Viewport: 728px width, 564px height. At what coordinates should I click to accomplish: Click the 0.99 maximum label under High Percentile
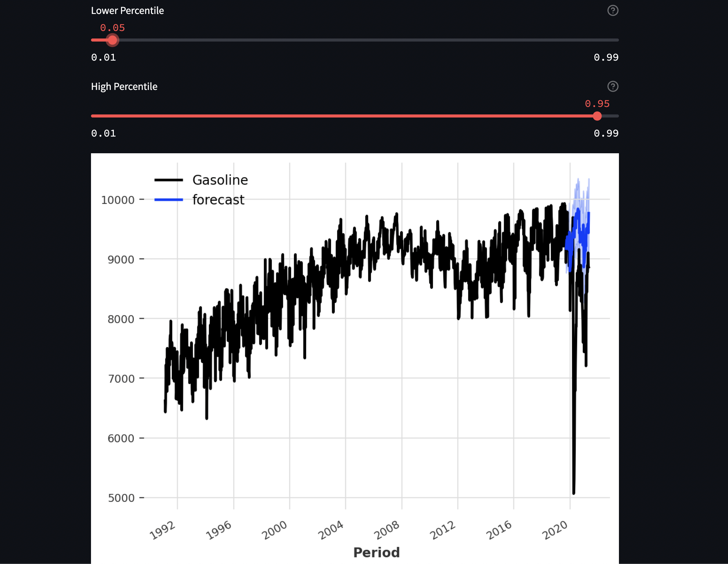(606, 133)
